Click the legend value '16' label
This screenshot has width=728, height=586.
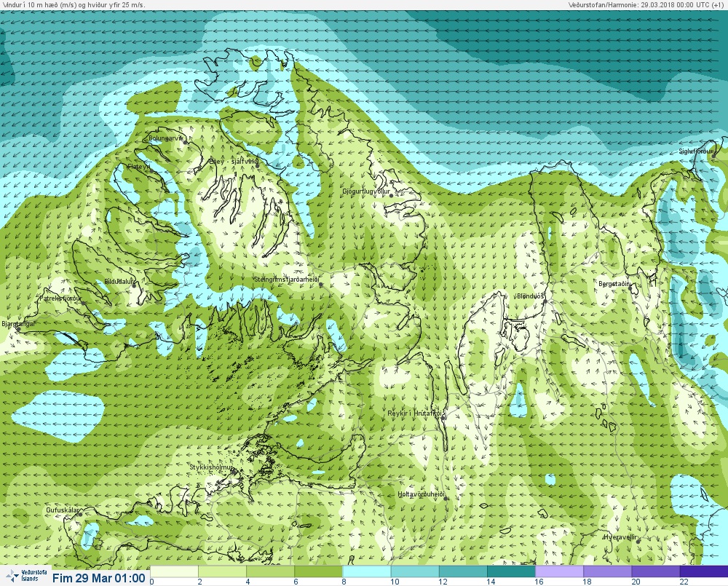[539, 582]
